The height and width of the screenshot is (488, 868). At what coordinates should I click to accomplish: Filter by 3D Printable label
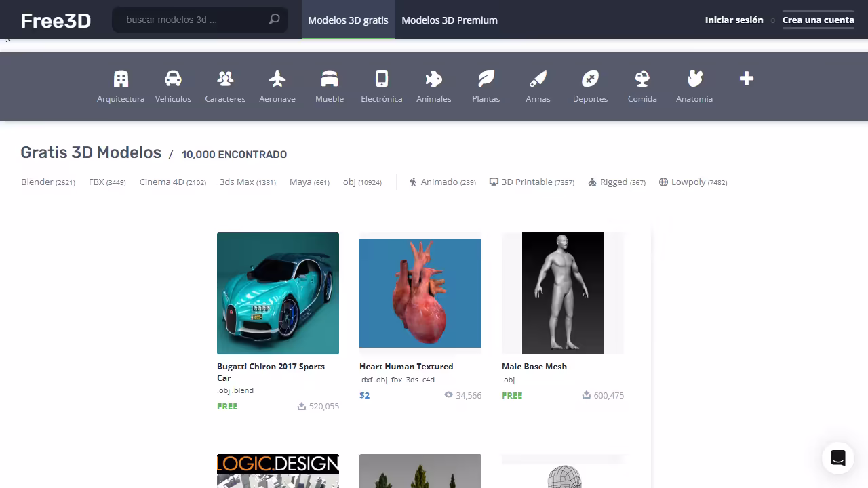pyautogui.click(x=538, y=182)
